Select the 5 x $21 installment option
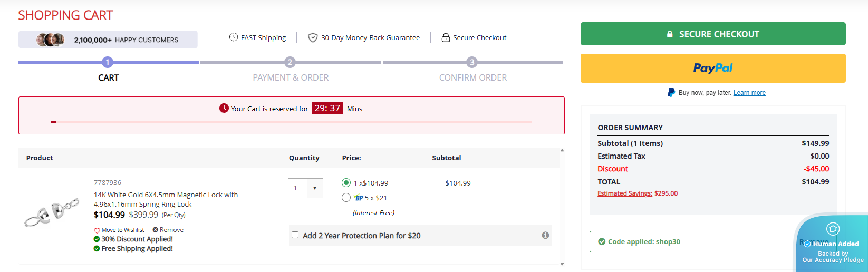This screenshot has width=868, height=272. pyautogui.click(x=346, y=198)
